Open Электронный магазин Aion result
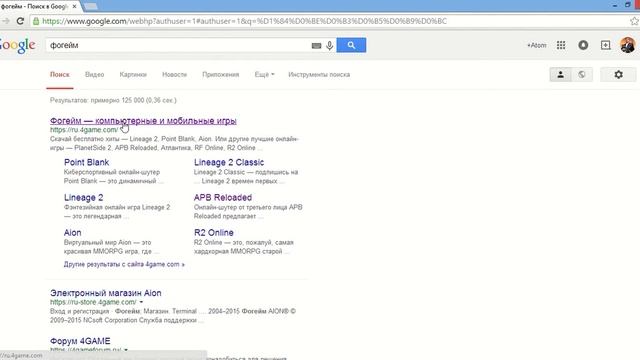The height and width of the screenshot is (360, 640). point(106,293)
